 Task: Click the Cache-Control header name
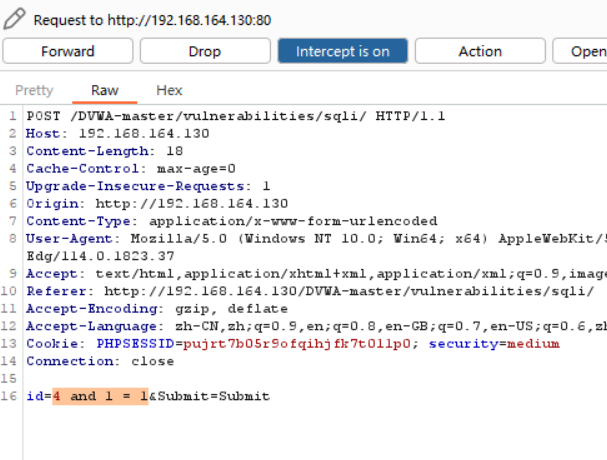click(x=82, y=168)
